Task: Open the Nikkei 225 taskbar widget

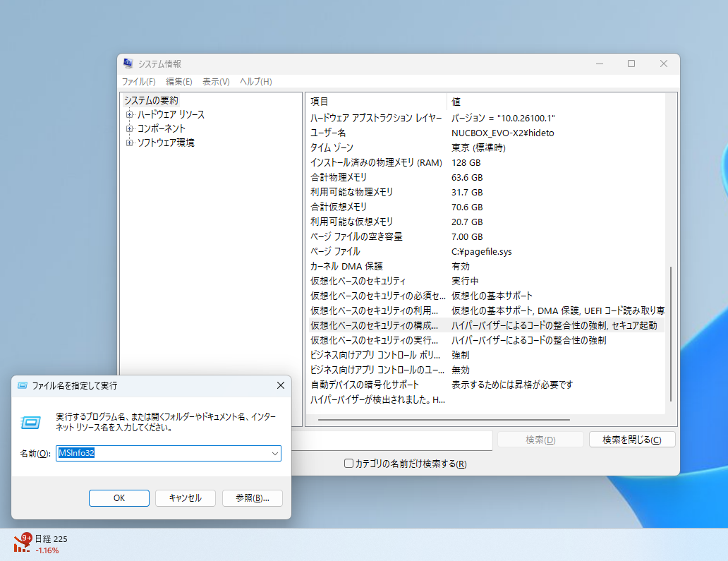Action: coord(42,543)
